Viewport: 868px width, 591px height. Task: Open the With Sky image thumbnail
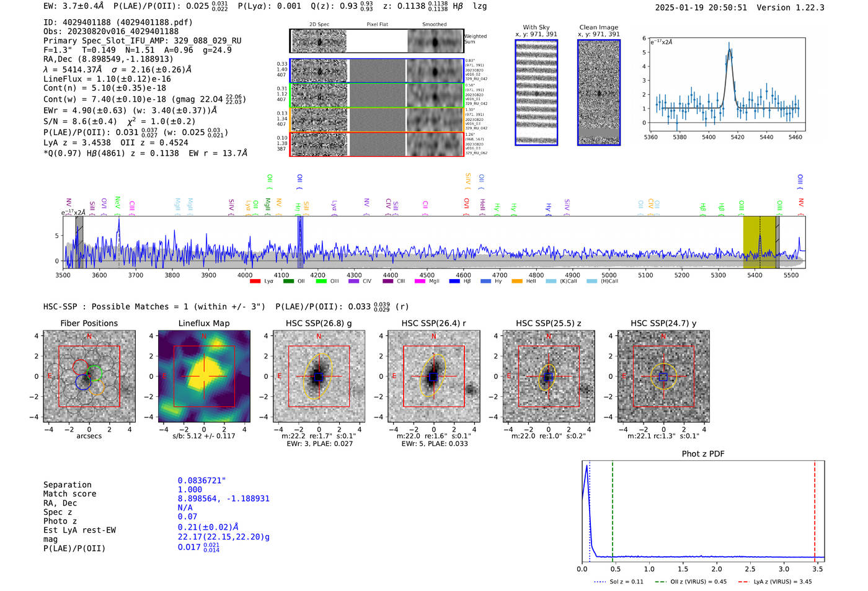[536, 92]
